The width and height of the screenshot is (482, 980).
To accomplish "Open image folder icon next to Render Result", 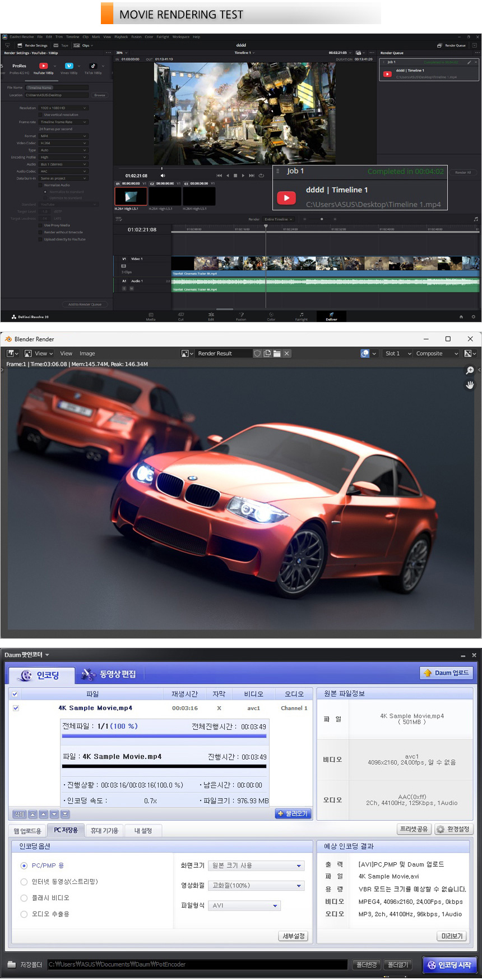I will click(277, 353).
